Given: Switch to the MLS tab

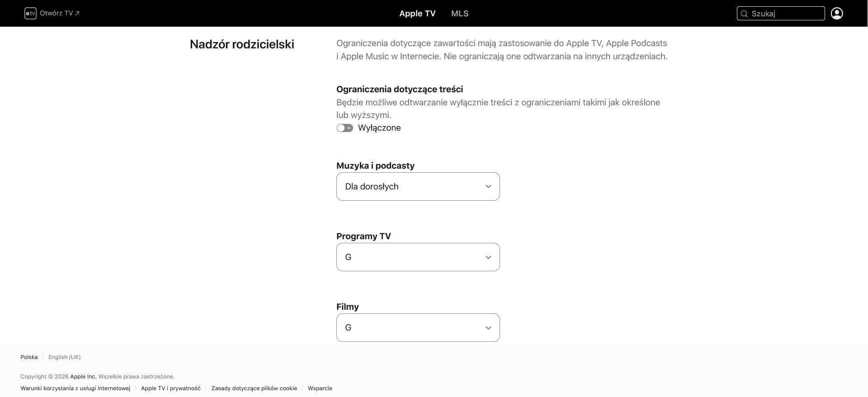Looking at the screenshot, I should 460,14.
